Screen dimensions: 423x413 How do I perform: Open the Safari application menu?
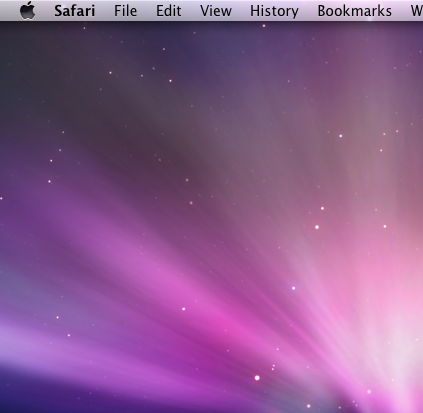75,11
